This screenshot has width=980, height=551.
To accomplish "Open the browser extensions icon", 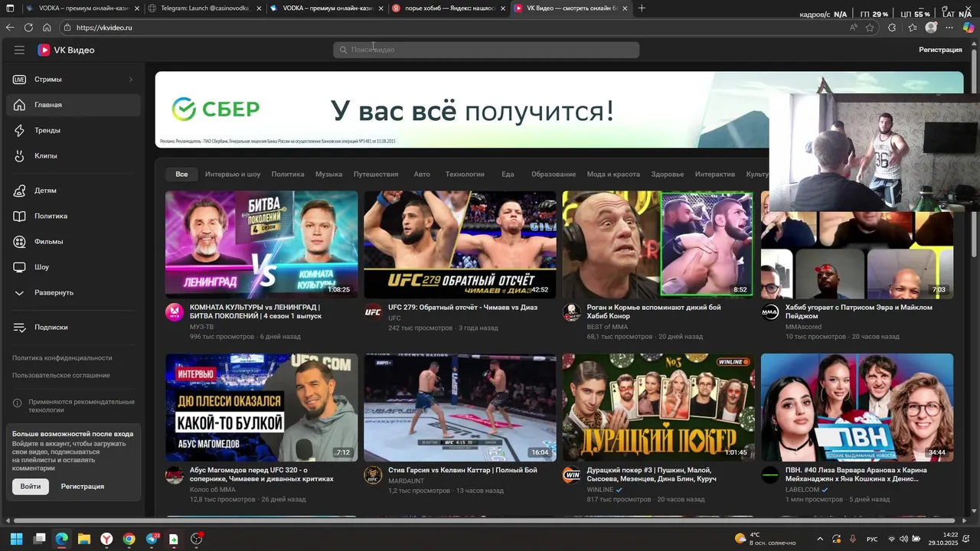I will (x=892, y=28).
